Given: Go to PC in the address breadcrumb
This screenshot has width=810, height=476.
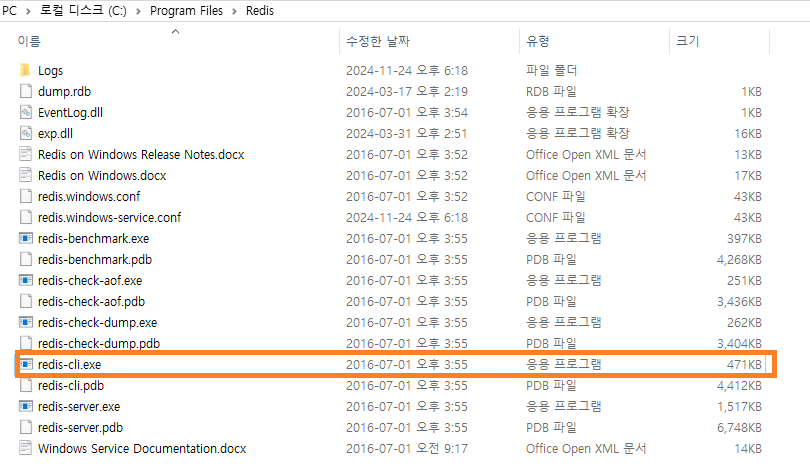Looking at the screenshot, I should (10, 11).
